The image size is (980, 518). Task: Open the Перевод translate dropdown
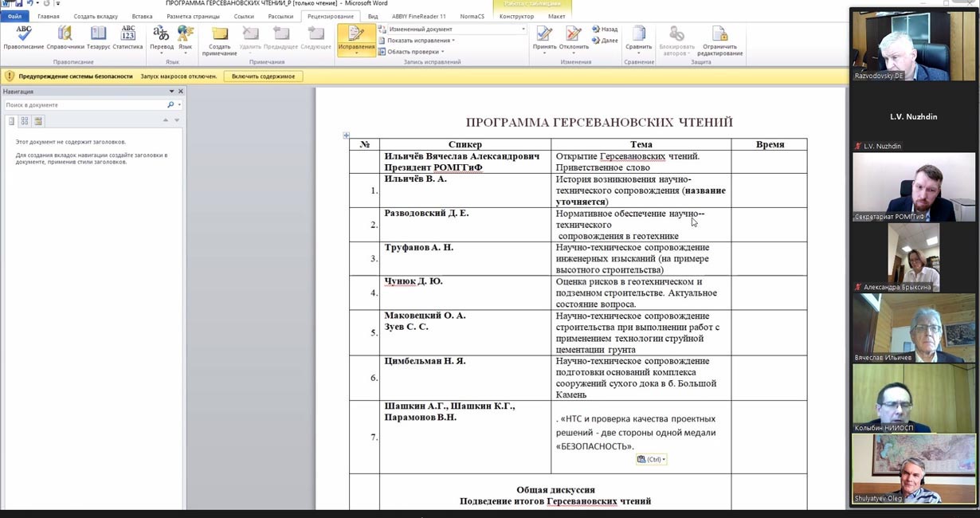pyautogui.click(x=162, y=39)
